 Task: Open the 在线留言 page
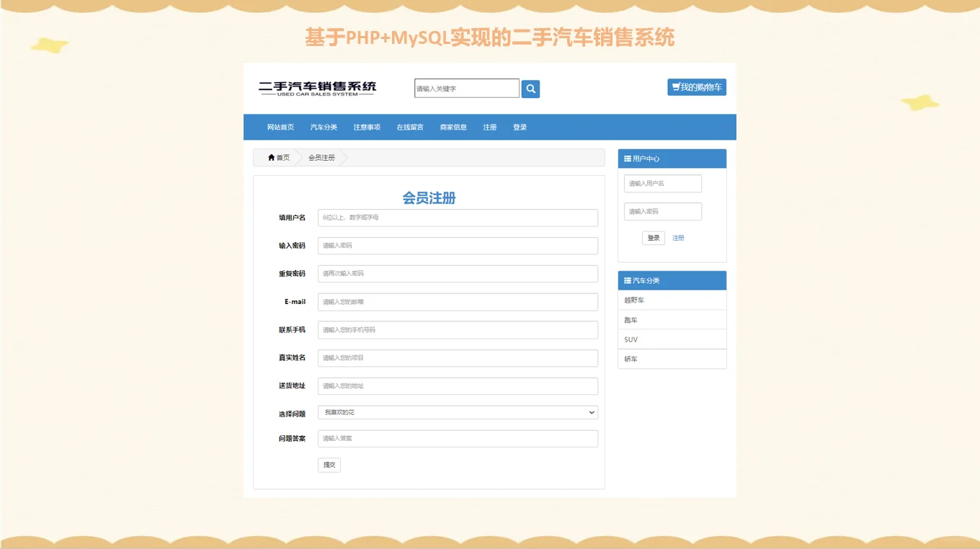(x=408, y=126)
